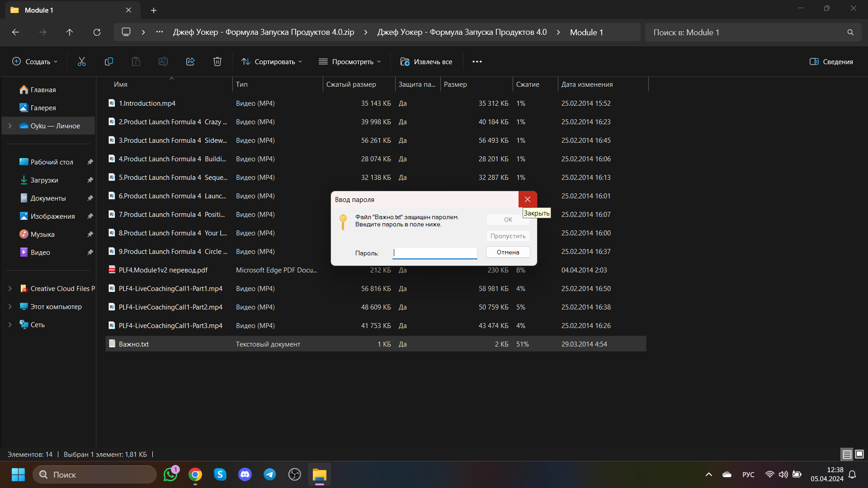Refresh the Module 1 folder view
The image size is (868, 488).
[97, 32]
